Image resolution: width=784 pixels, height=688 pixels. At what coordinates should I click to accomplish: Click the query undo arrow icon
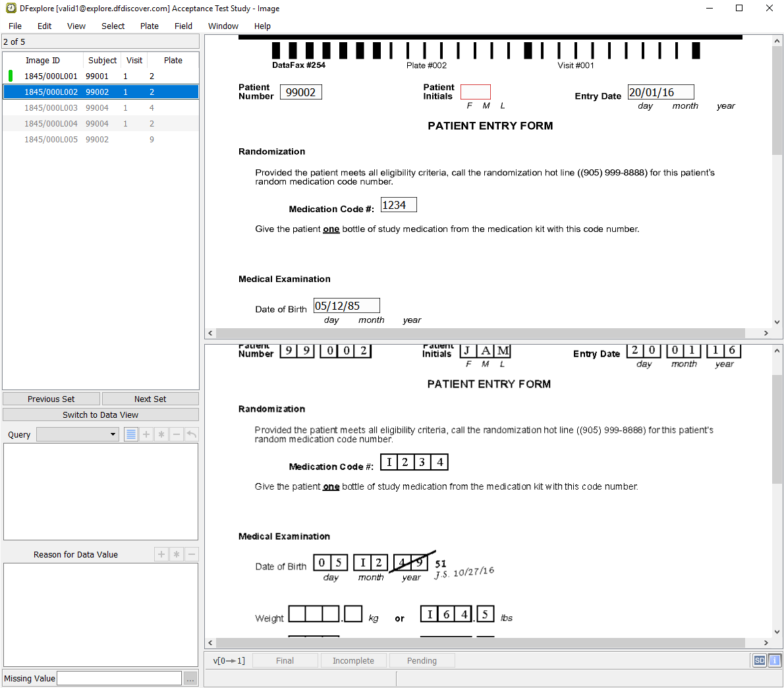pyautogui.click(x=191, y=434)
